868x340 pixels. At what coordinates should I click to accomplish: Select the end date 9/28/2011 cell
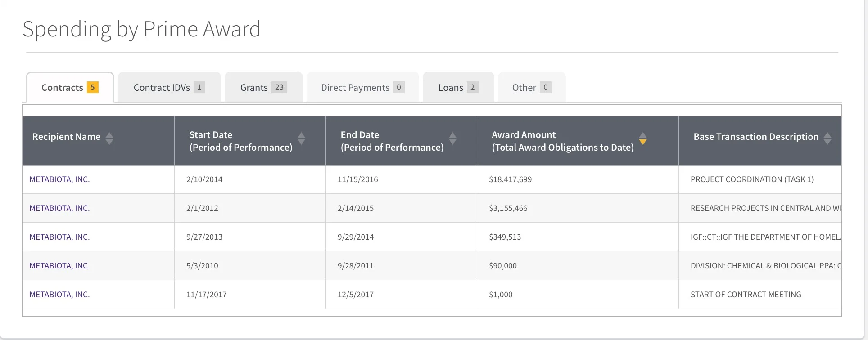(x=401, y=266)
